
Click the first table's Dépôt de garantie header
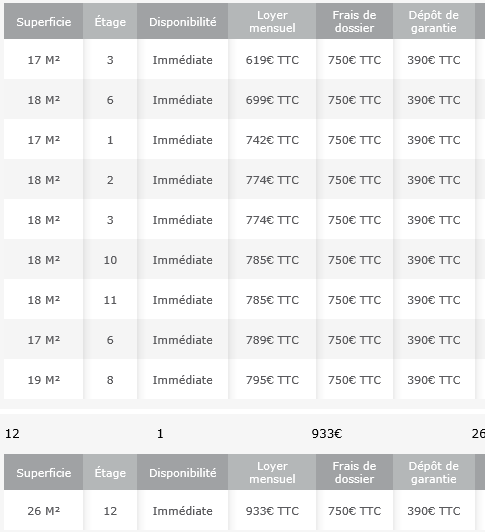[x=434, y=21]
